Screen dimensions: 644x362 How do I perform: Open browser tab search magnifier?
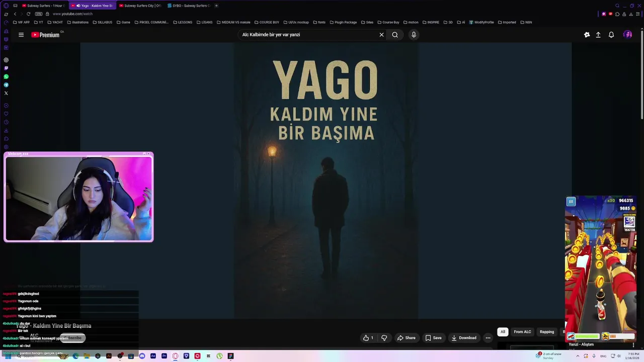coord(617,6)
